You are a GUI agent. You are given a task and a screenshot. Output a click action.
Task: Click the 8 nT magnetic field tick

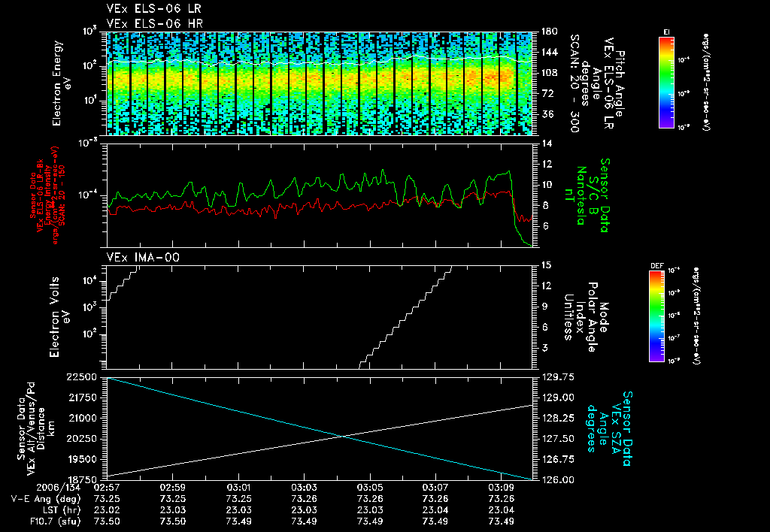[544, 206]
